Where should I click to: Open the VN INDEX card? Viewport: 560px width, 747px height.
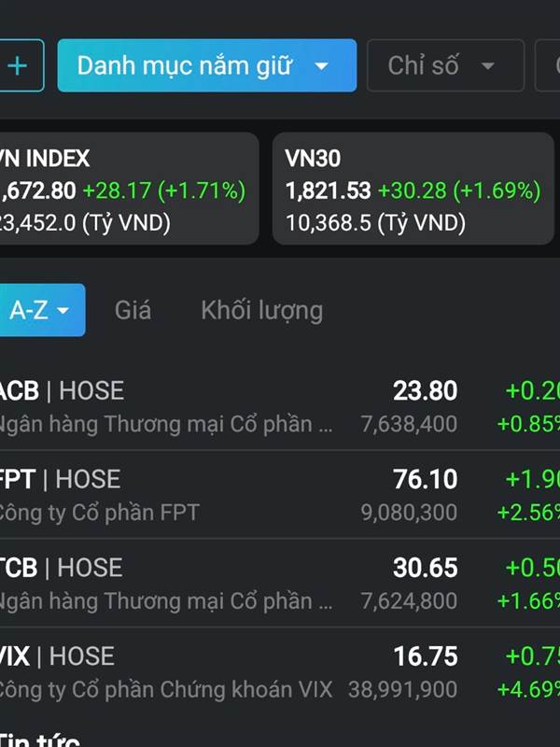point(128,189)
